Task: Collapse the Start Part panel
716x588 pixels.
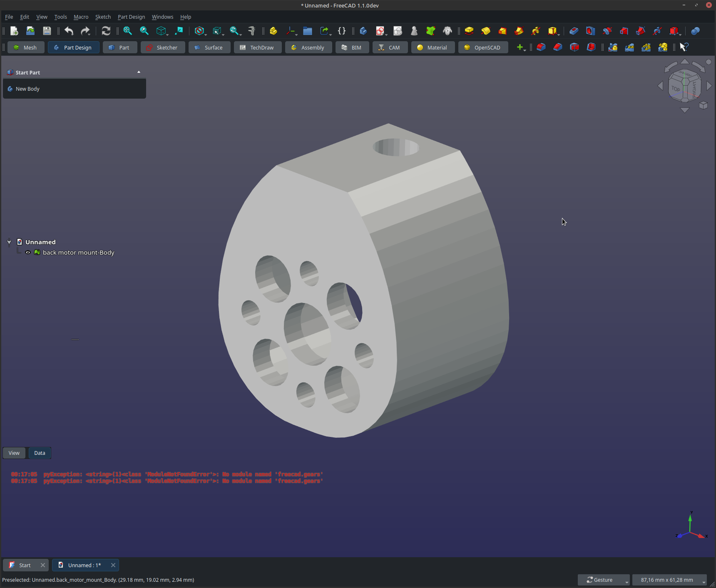Action: pos(139,72)
